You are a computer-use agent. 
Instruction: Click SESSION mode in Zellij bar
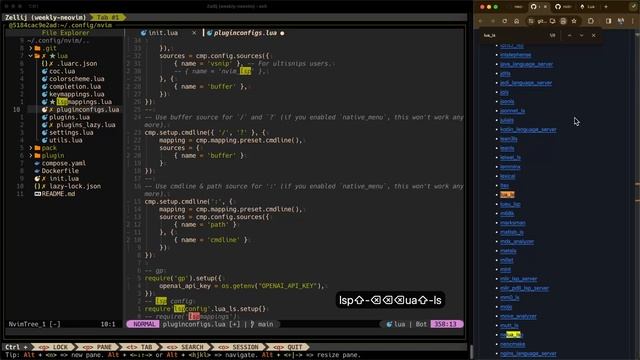(x=239, y=347)
